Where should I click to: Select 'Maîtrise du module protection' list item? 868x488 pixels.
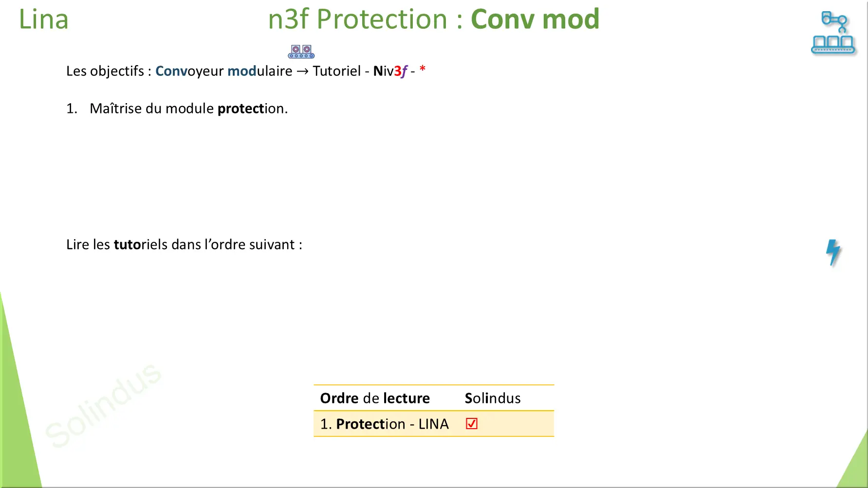[x=188, y=108]
